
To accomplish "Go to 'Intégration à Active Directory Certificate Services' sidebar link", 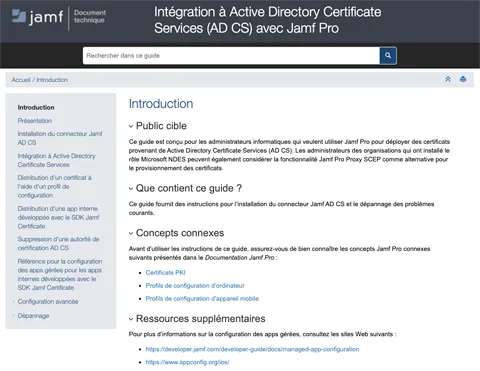I will [x=57, y=160].
